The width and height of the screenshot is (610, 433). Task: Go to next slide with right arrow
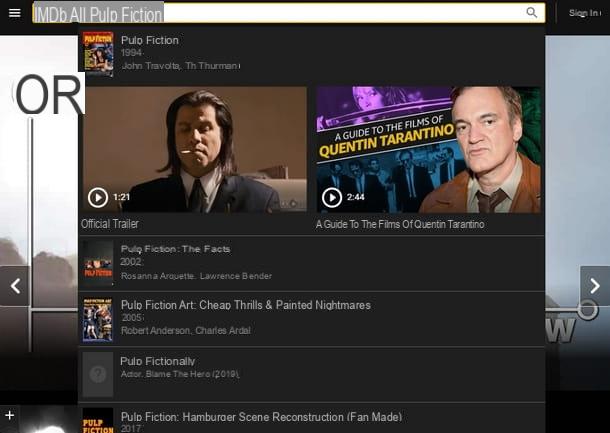[595, 286]
